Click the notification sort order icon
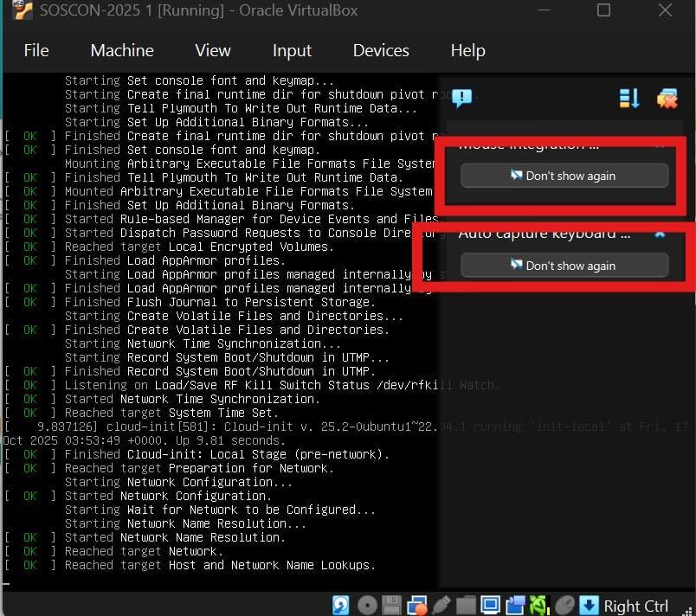The width and height of the screenshot is (696, 616). click(x=629, y=99)
